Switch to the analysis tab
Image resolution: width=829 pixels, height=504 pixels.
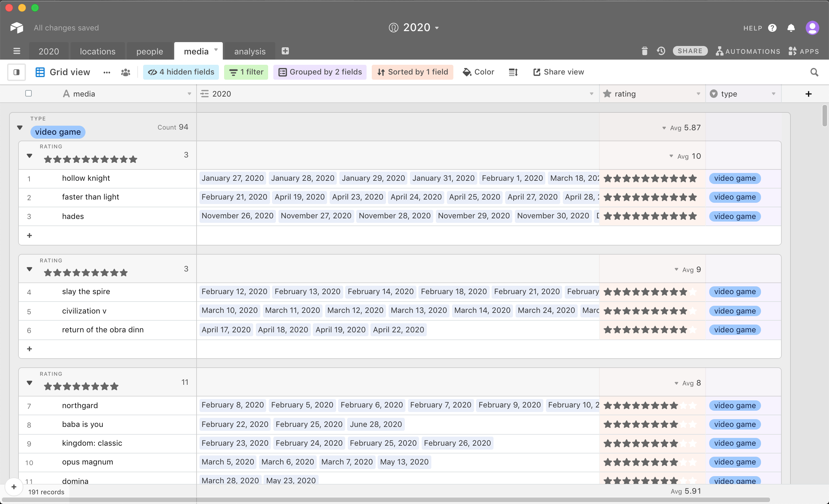(250, 51)
